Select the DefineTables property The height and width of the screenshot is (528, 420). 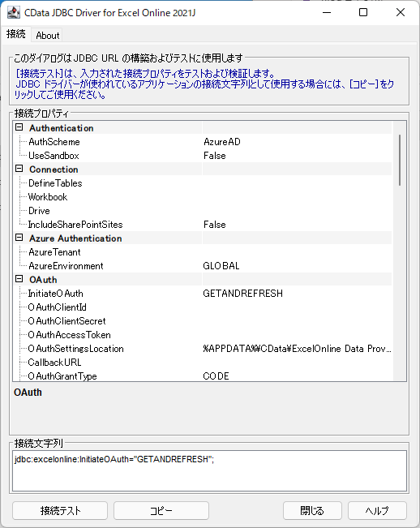[x=55, y=183]
